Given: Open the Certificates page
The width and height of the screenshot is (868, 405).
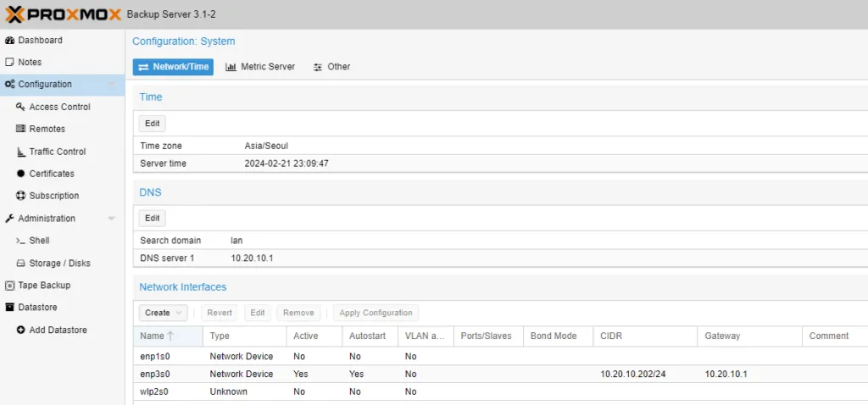Looking at the screenshot, I should coord(62,174).
